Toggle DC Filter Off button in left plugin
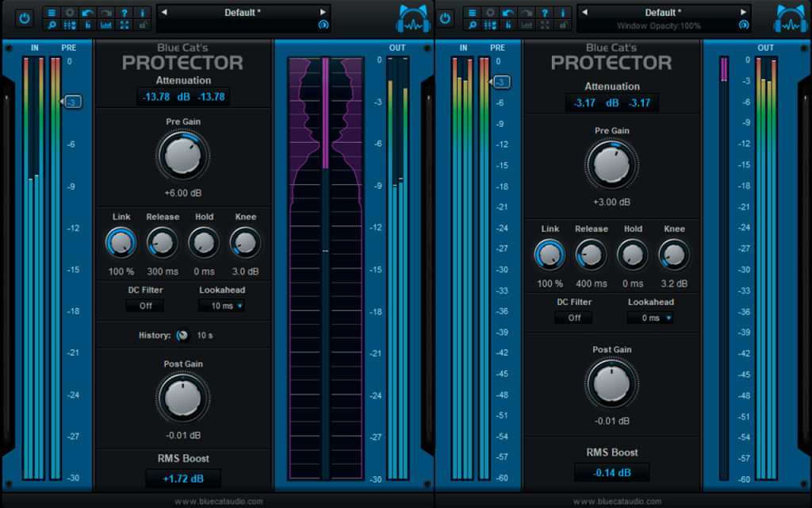 [146, 306]
